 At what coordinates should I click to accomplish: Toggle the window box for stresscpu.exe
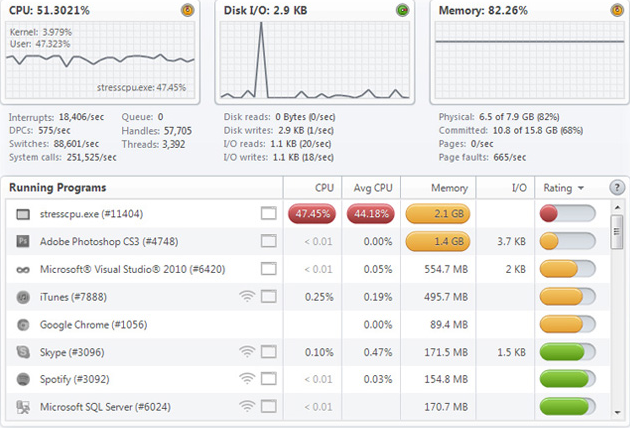(268, 213)
